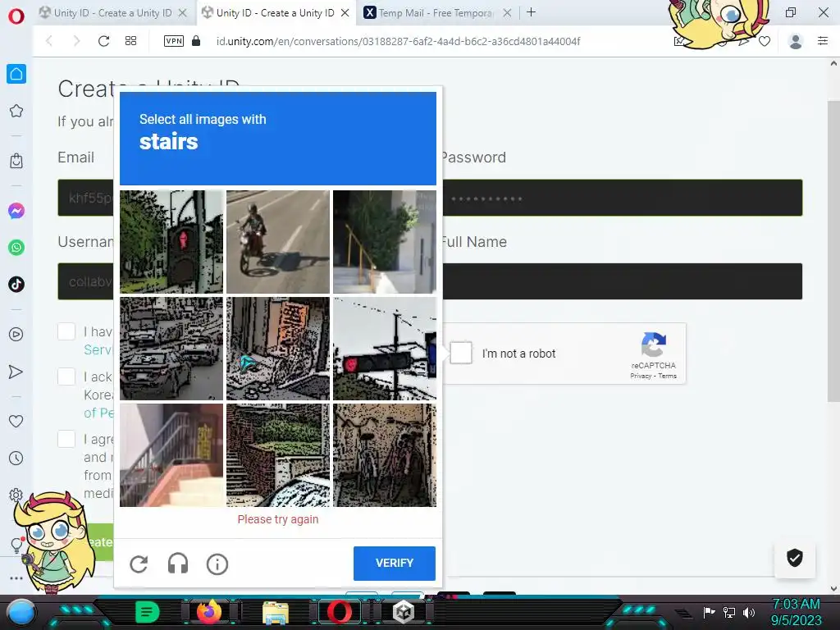840x630 pixels.
Task: Open Bookmarks star in Opera sidebar
Action: tap(16, 111)
